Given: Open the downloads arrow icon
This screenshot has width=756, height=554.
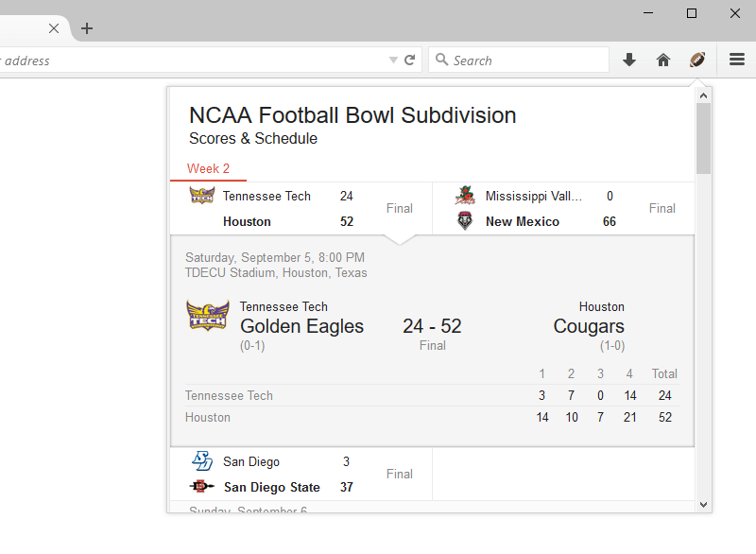Looking at the screenshot, I should (629, 61).
